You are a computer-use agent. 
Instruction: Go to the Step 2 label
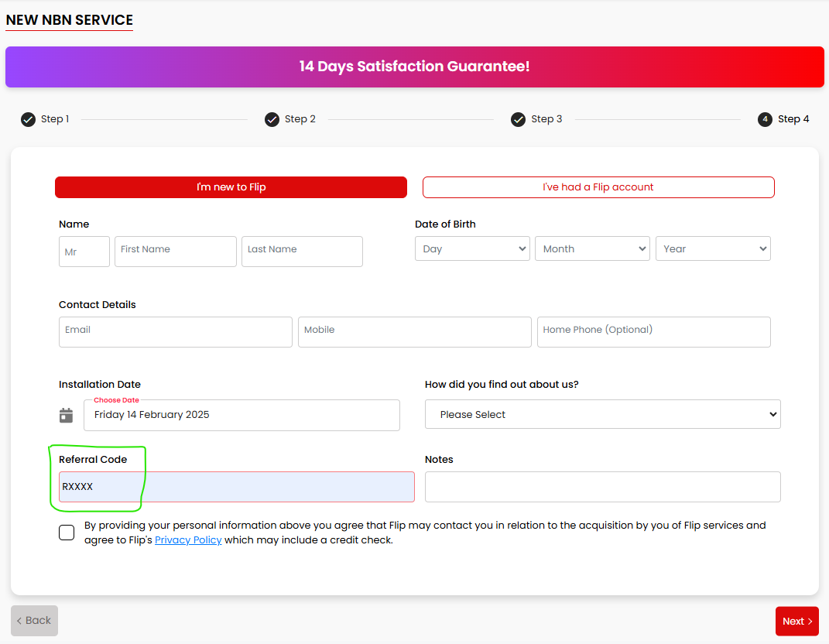(300, 119)
